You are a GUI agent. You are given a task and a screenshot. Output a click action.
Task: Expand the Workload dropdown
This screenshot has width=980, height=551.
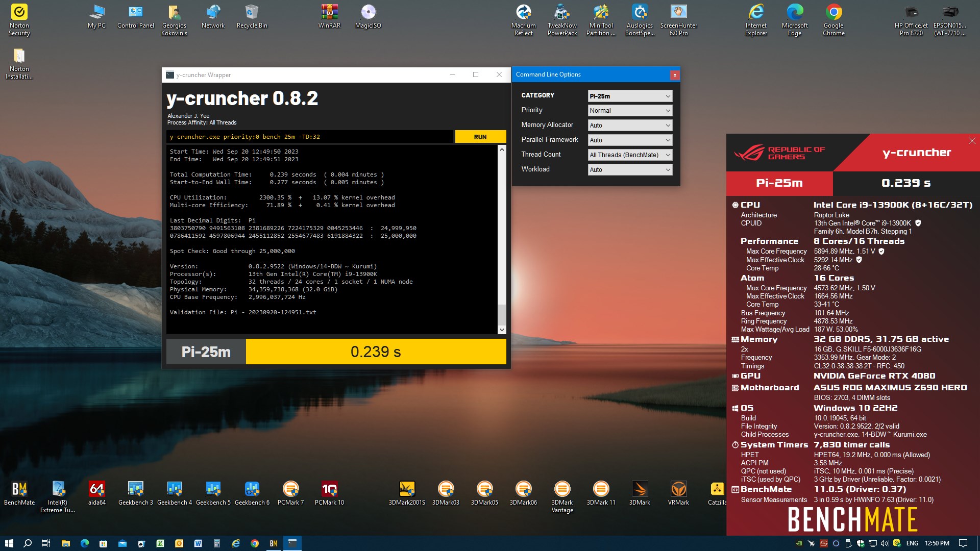pos(630,170)
